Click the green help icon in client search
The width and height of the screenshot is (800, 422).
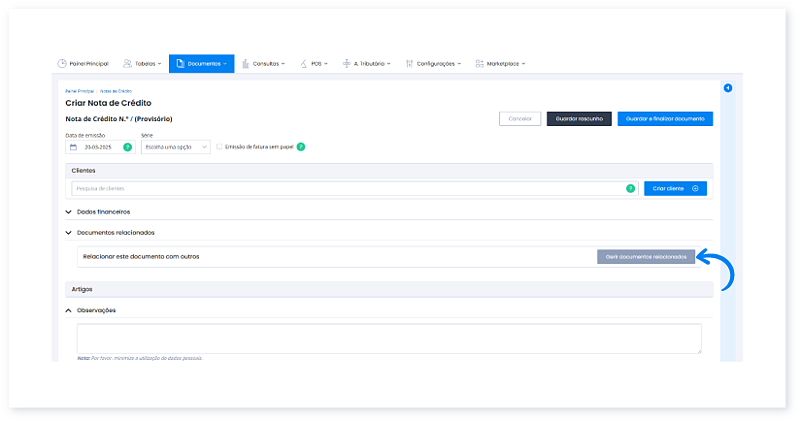pyautogui.click(x=630, y=188)
